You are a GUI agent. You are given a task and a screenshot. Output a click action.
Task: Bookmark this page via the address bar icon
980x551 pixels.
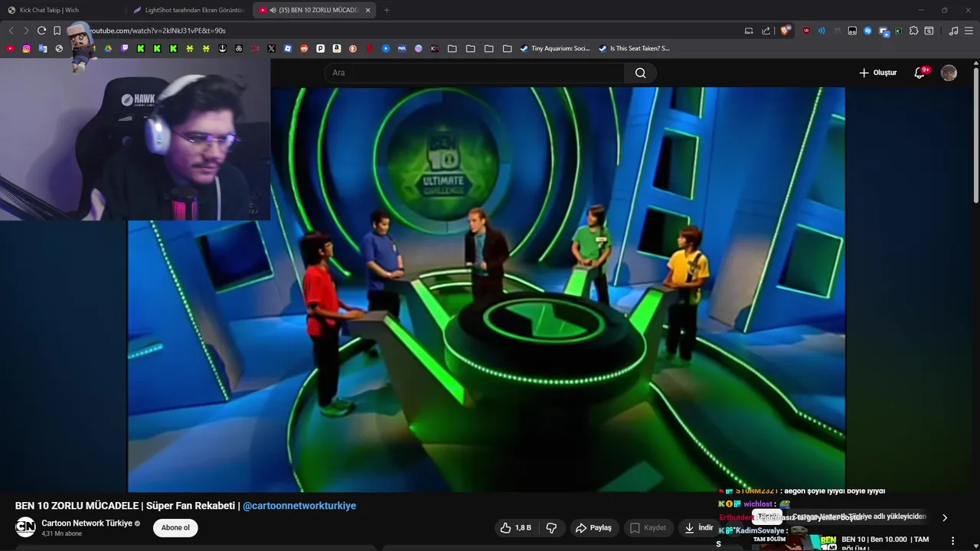point(57,31)
